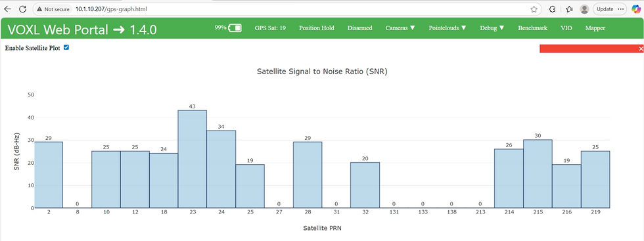Click x-axis tick label 138
This screenshot has height=241, width=644.
tap(451, 212)
